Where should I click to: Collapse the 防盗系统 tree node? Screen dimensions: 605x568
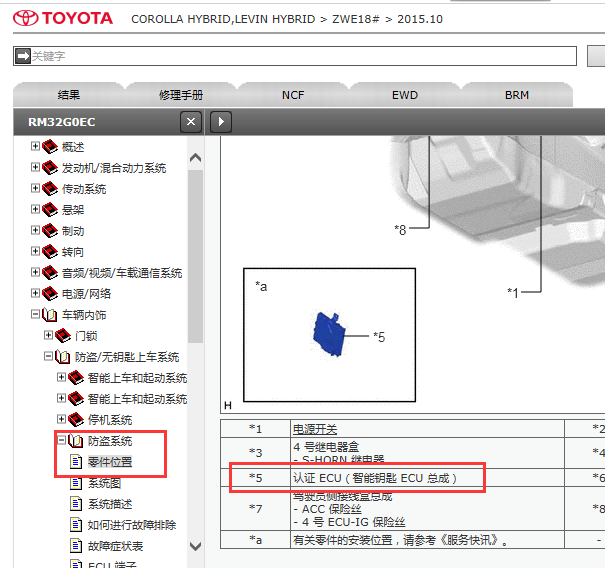61,440
